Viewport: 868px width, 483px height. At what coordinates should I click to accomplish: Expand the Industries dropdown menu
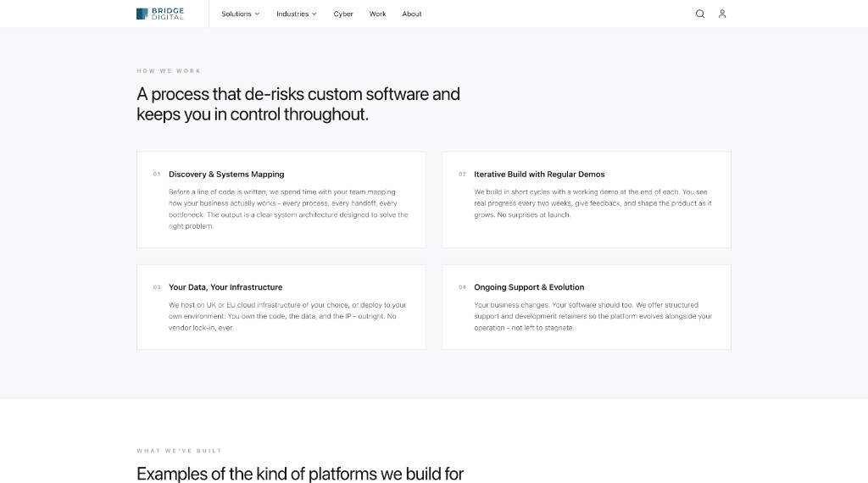pyautogui.click(x=296, y=14)
